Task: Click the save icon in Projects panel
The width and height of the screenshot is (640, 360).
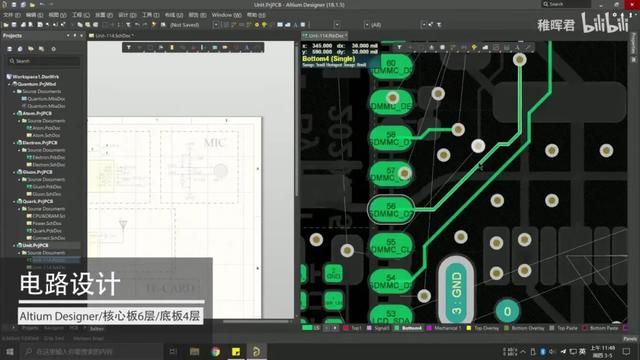Action: pos(10,49)
